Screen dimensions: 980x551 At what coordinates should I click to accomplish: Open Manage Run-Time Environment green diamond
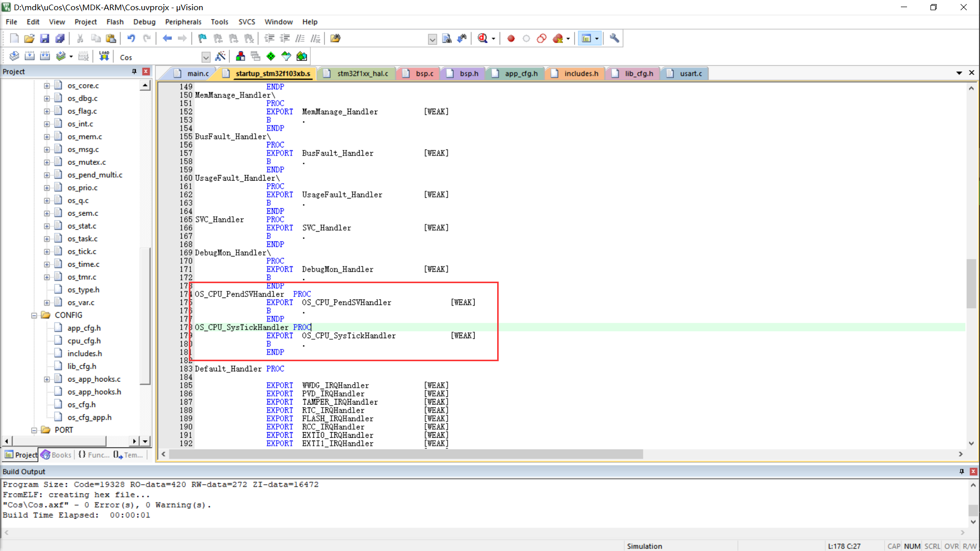271,56
